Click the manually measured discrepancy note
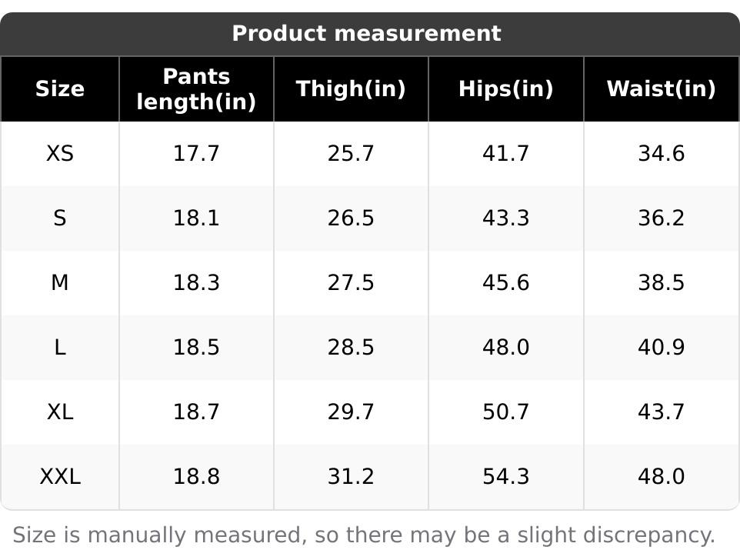This screenshot has height=560, width=740. 364,535
